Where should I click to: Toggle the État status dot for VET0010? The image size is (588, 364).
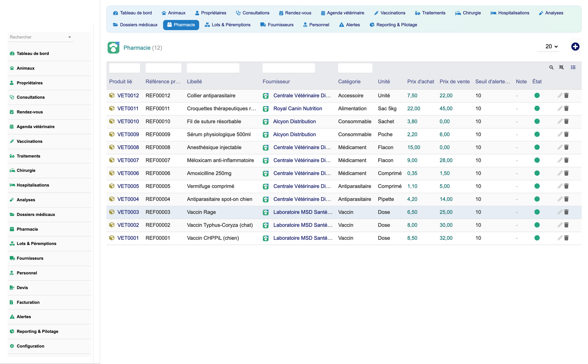(537, 121)
